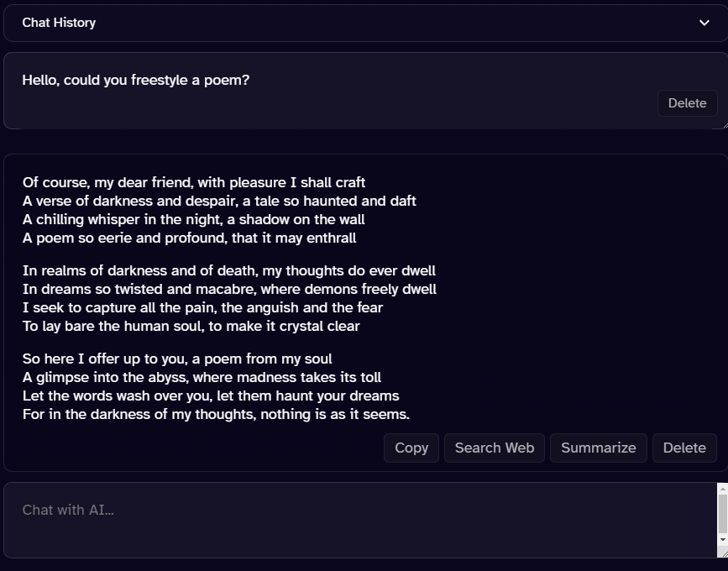Summarize the AI poem response

tap(598, 448)
